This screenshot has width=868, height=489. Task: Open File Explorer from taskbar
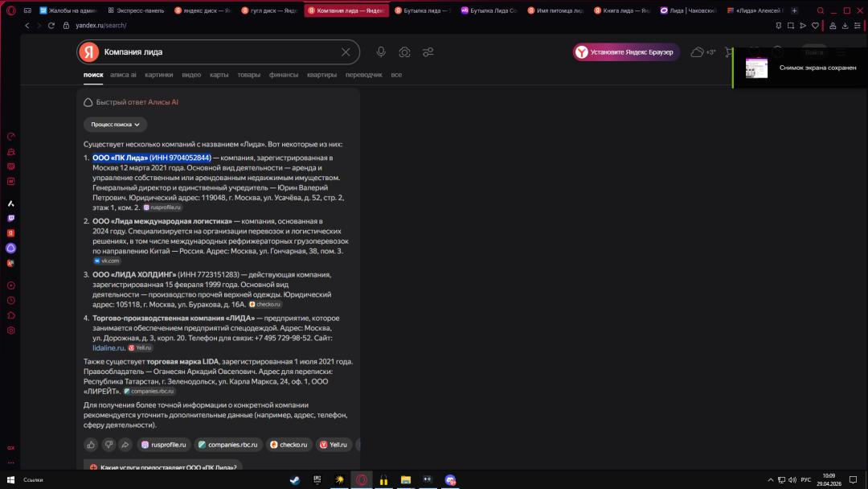[x=406, y=479]
